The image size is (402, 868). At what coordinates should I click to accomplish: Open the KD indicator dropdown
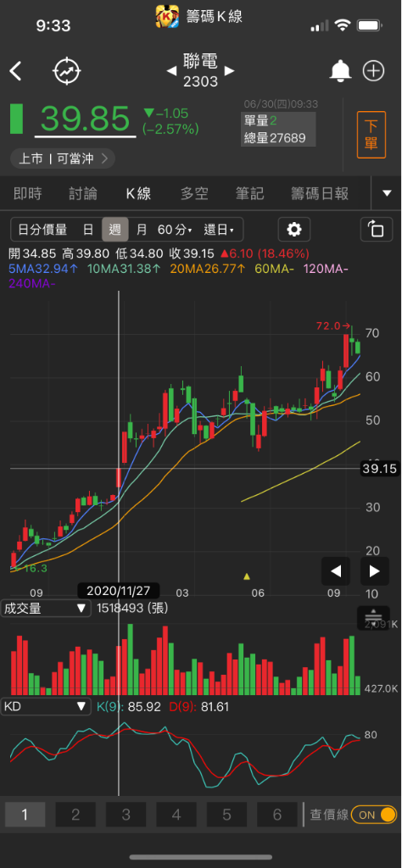click(x=46, y=706)
